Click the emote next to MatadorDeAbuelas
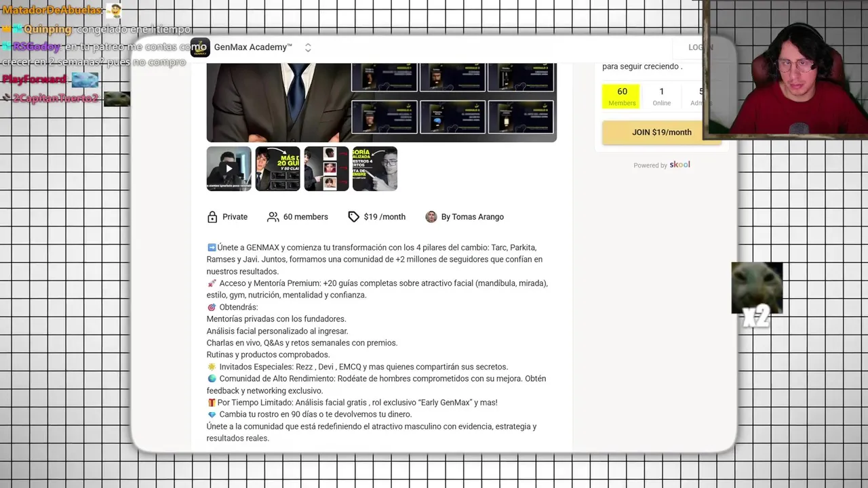The height and width of the screenshot is (488, 868). coord(115,10)
